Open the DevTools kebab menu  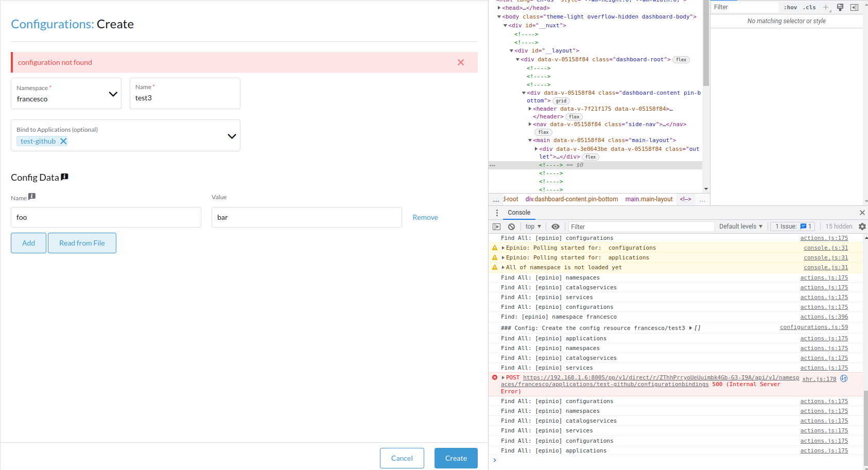497,213
